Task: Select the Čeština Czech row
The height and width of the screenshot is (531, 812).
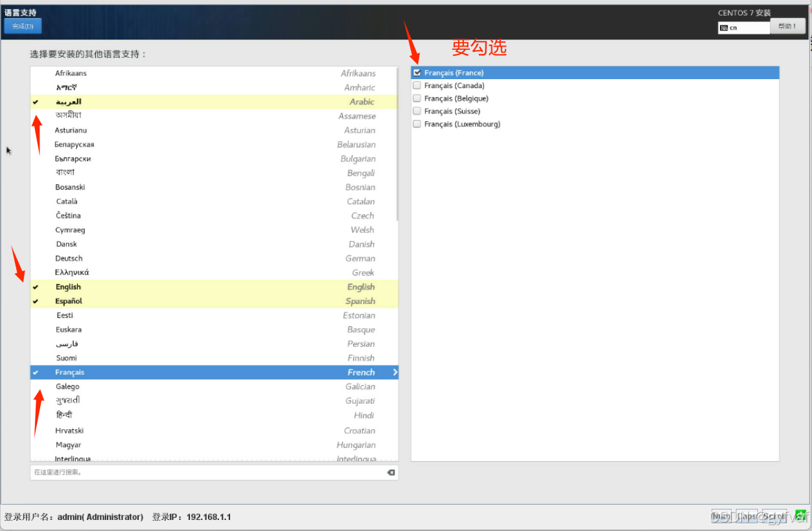Action: [213, 216]
